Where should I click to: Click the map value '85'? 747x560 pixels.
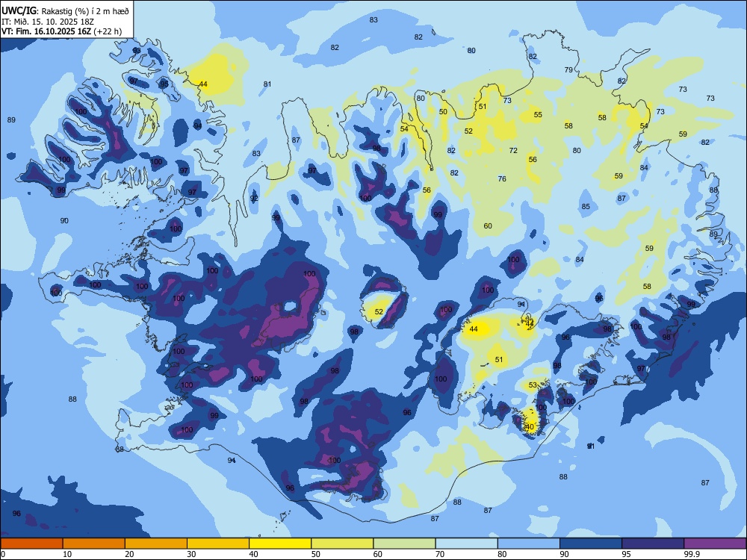coord(586,207)
